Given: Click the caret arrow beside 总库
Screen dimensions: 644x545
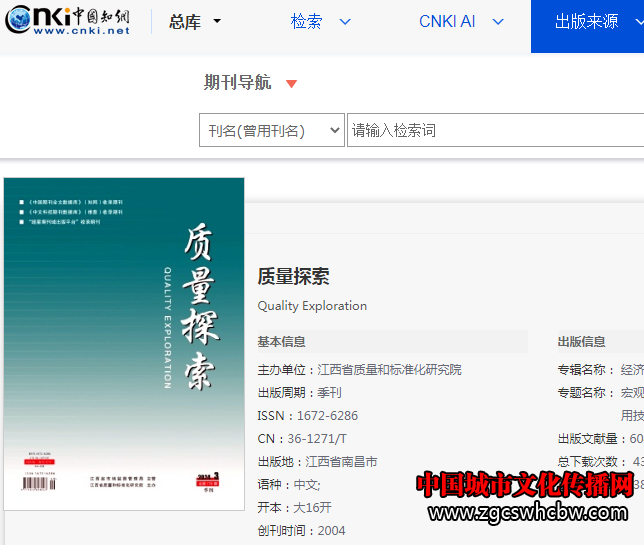Looking at the screenshot, I should [x=218, y=22].
